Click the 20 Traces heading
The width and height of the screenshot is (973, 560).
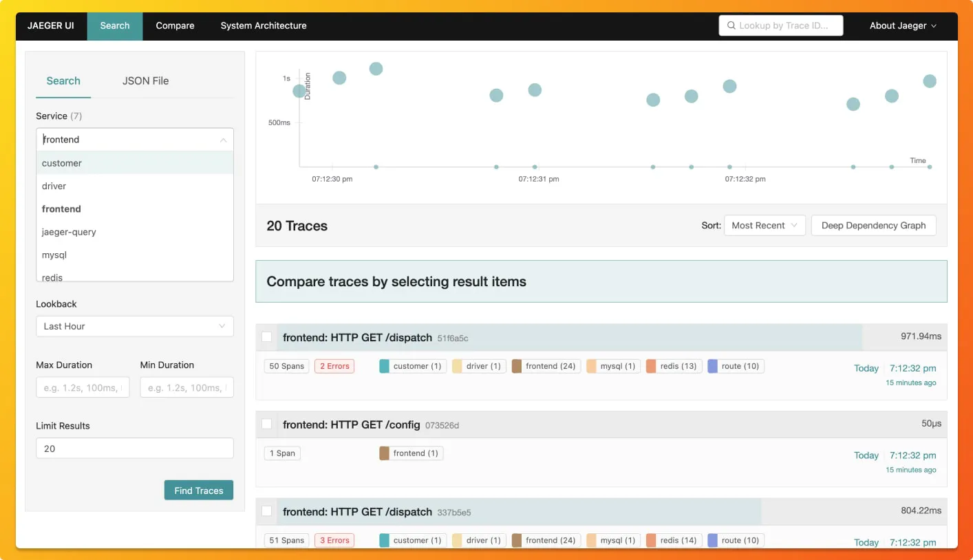click(297, 226)
